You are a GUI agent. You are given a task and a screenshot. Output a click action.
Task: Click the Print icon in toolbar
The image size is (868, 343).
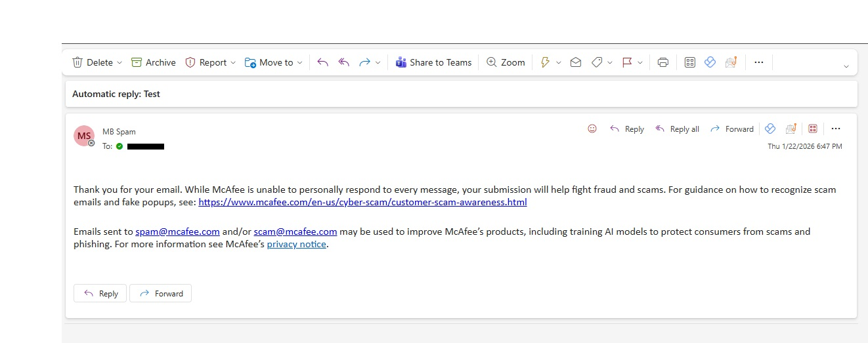[663, 62]
